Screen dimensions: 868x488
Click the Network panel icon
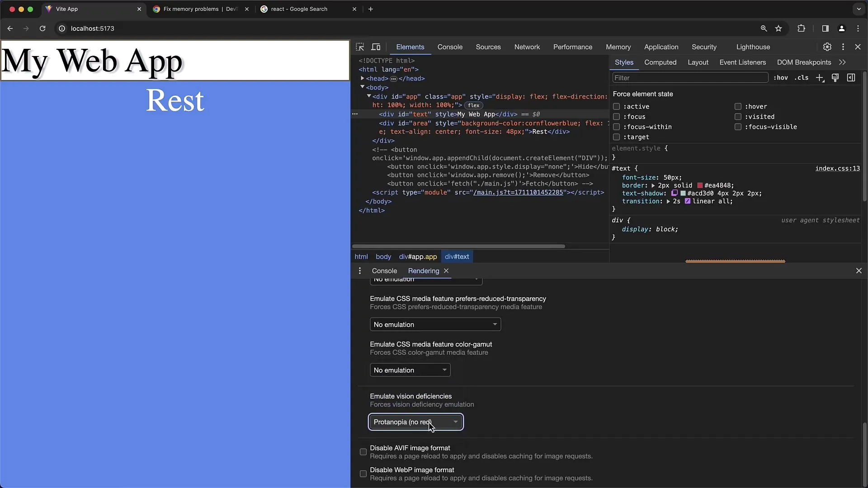click(x=527, y=47)
